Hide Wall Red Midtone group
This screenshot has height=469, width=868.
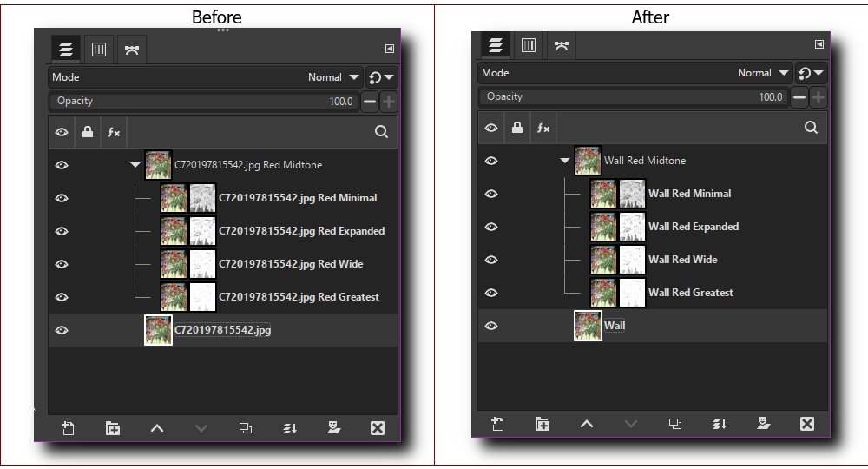491,161
